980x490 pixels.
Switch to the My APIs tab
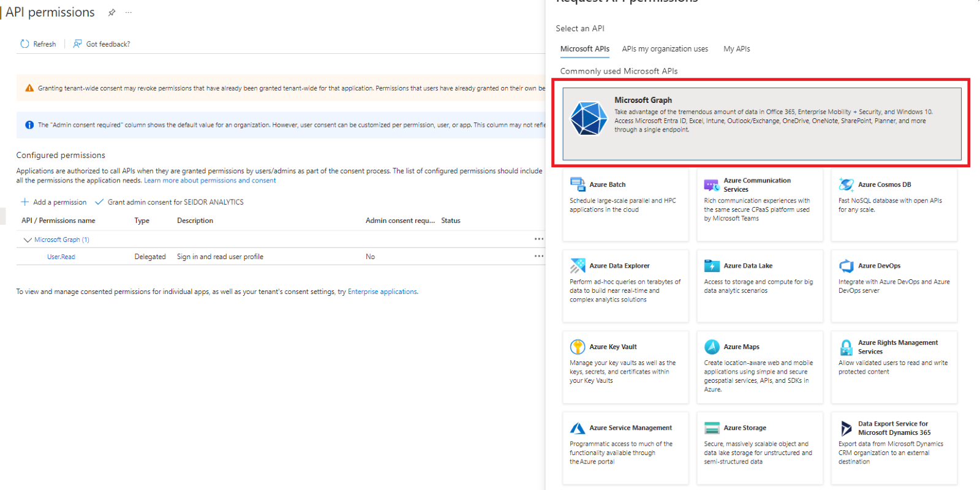pyautogui.click(x=736, y=49)
